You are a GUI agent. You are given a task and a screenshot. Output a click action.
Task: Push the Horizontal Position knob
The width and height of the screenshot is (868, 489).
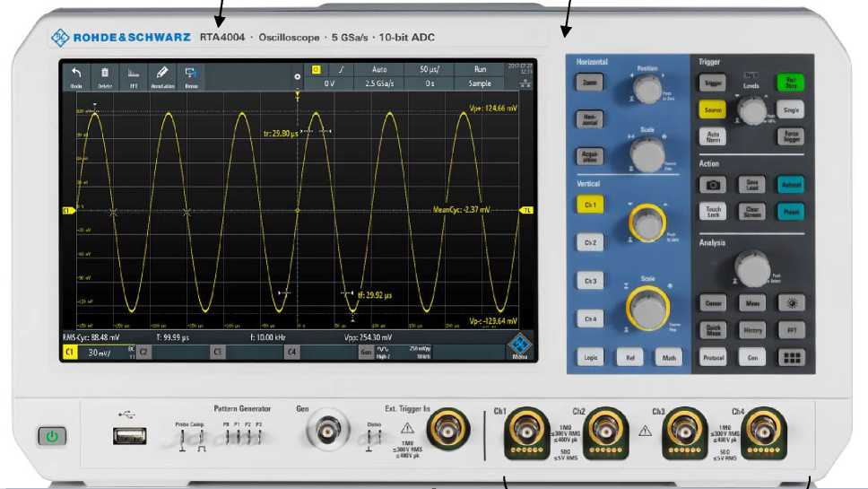tap(647, 89)
